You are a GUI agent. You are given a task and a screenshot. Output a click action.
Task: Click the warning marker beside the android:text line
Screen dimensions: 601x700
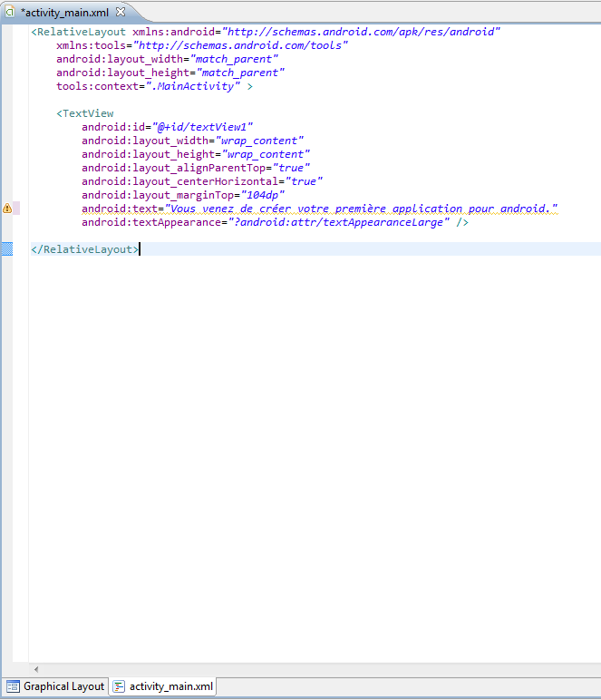pyautogui.click(x=7, y=208)
